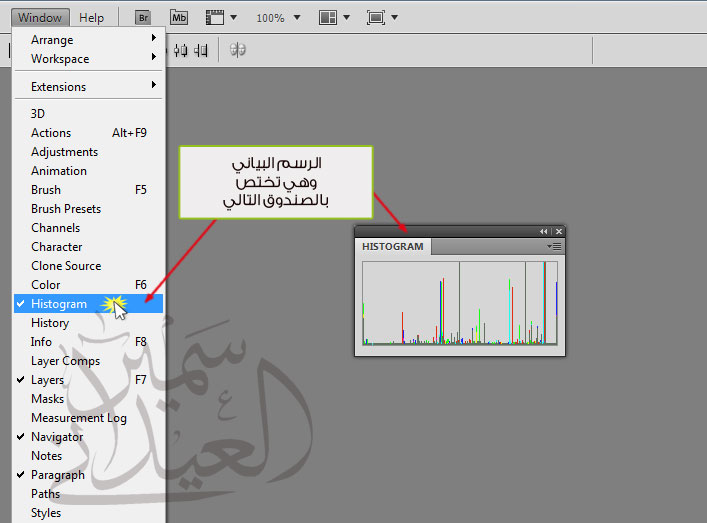
Task: Click the Auto-Align Layers icon in options bar
Action: coord(238,49)
